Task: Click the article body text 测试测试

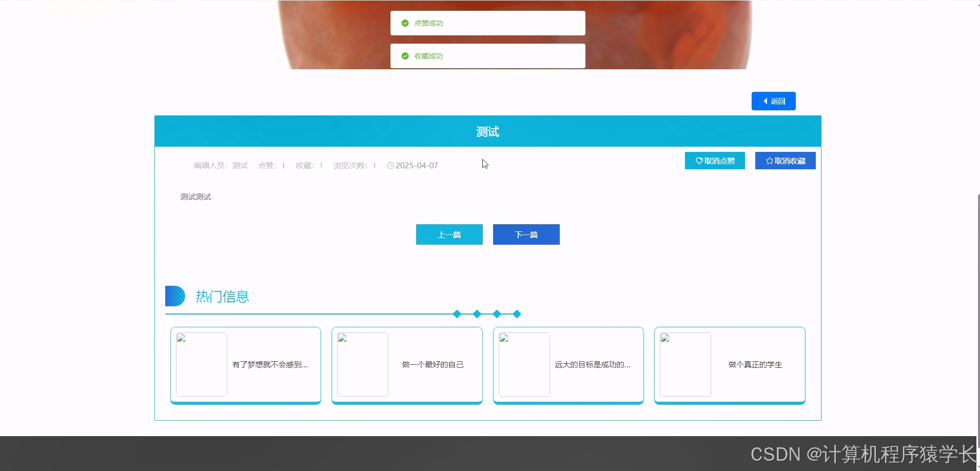Action: click(x=195, y=197)
